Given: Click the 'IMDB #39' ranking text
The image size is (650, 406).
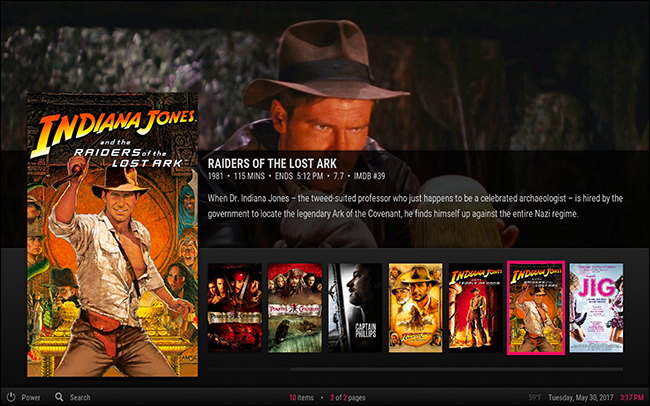Looking at the screenshot, I should 369,176.
